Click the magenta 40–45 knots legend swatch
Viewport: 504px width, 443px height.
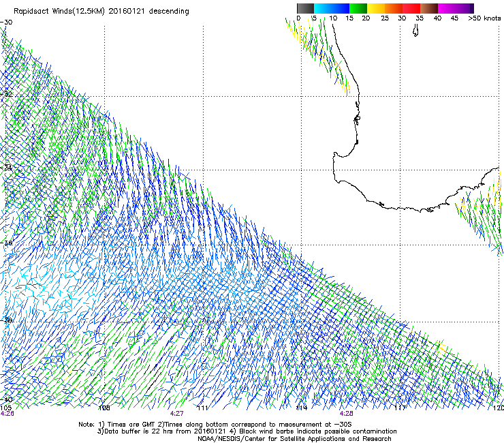point(447,8)
